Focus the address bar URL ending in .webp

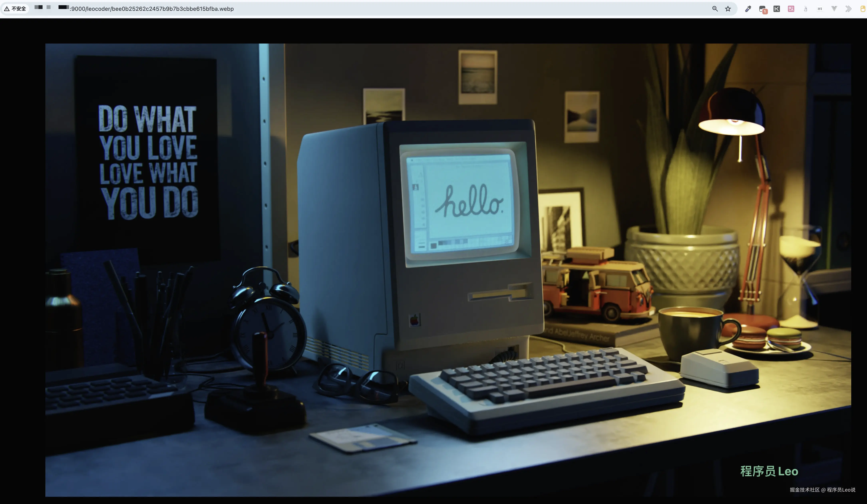(151, 9)
